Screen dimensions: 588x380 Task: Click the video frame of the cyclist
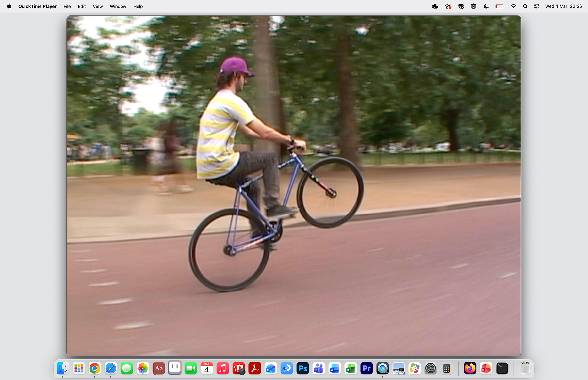click(x=293, y=185)
